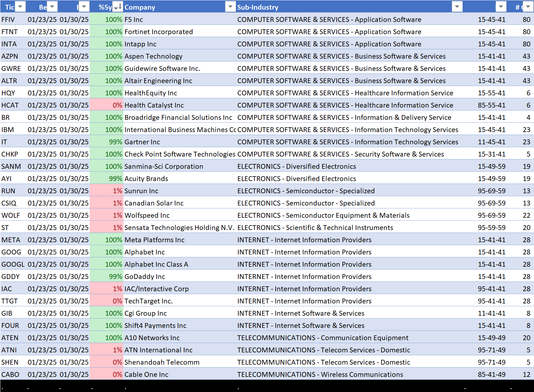Select the FTNT ticker cell
The width and height of the screenshot is (534, 392).
tap(13, 32)
